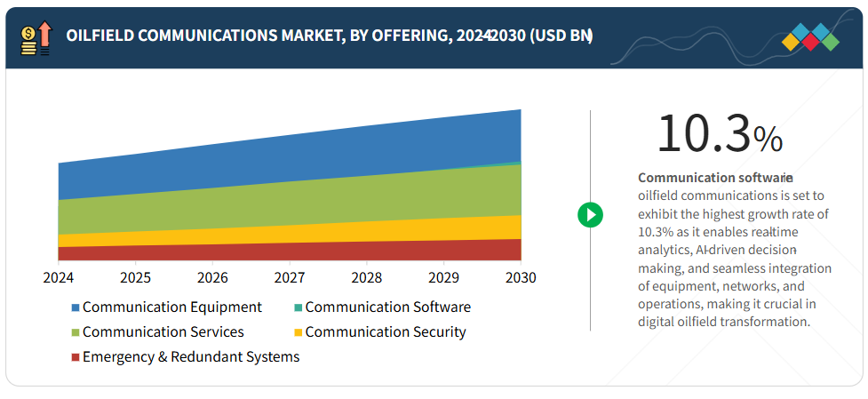Screen dimensions: 868x399
Task: Click the blue Communication Equipment legend swatch
Action: tap(76, 308)
